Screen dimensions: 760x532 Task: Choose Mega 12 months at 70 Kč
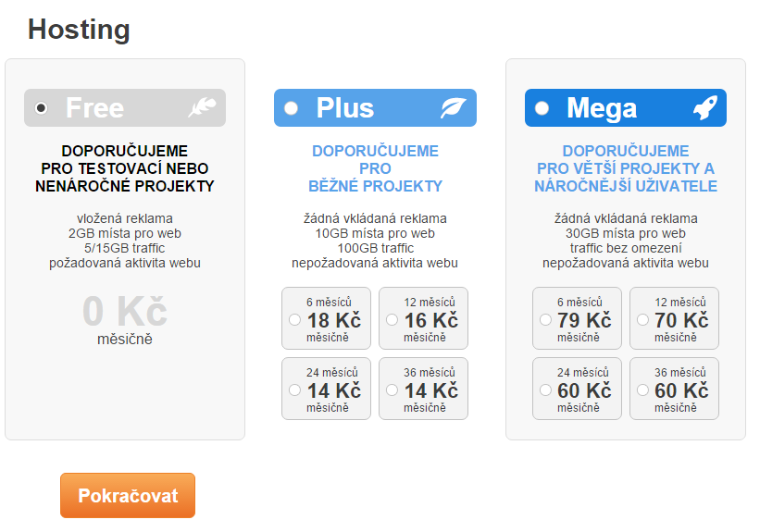(642, 320)
